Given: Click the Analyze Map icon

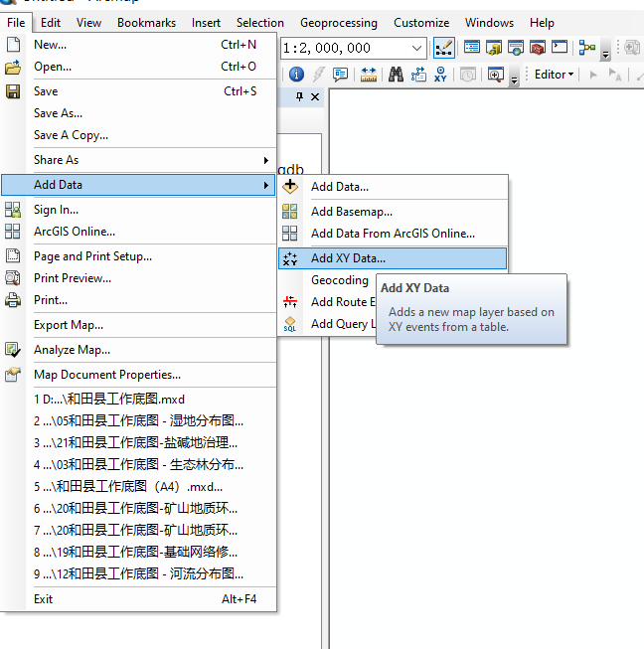Looking at the screenshot, I should (x=12, y=350).
